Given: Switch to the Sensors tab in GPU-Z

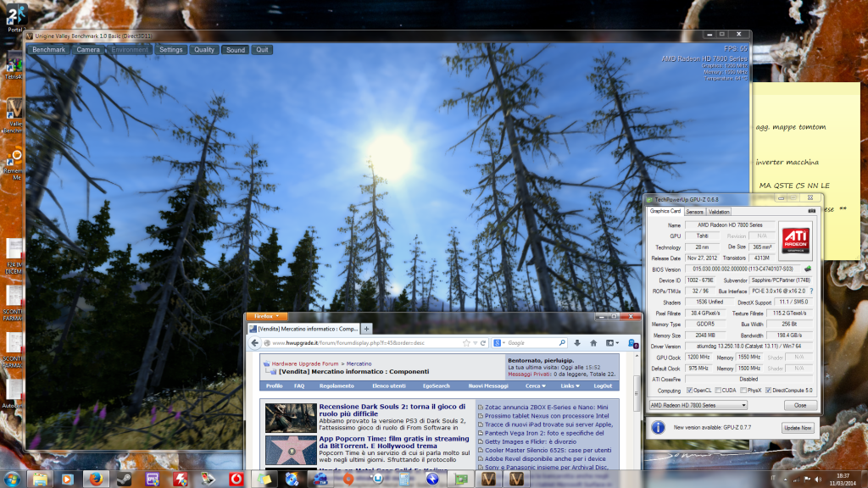Looking at the screenshot, I should pyautogui.click(x=694, y=211).
